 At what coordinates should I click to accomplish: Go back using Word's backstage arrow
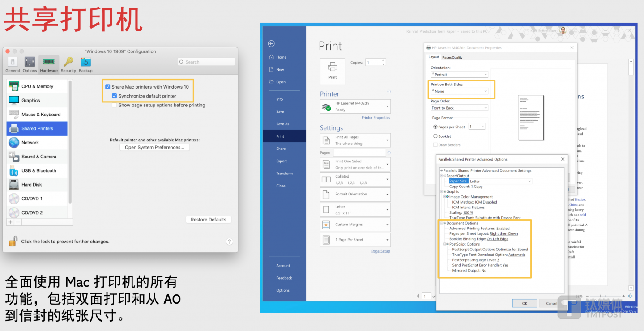tap(271, 43)
